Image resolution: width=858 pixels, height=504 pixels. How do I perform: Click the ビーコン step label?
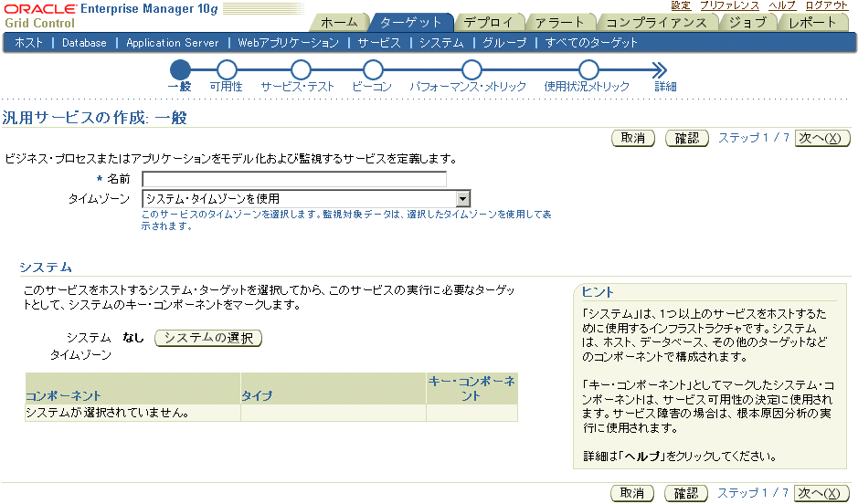tap(372, 87)
